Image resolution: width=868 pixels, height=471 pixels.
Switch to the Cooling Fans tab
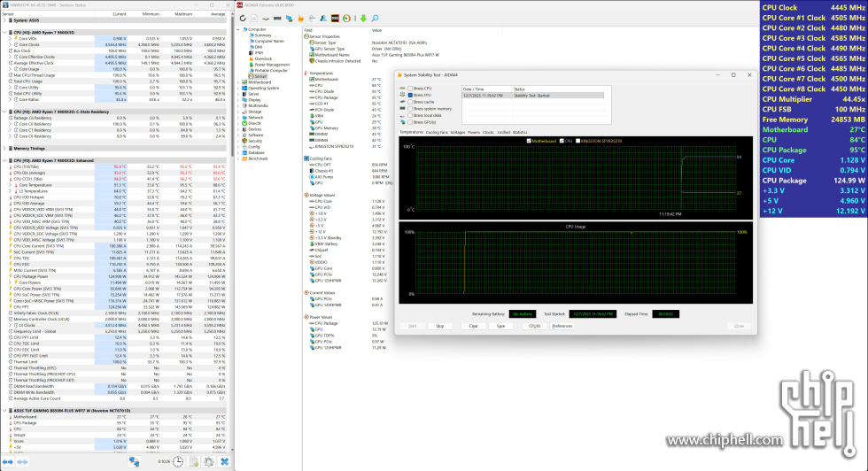pos(437,132)
